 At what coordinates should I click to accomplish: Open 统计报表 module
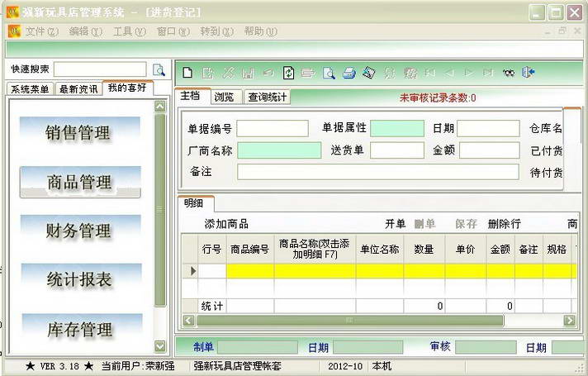point(80,279)
